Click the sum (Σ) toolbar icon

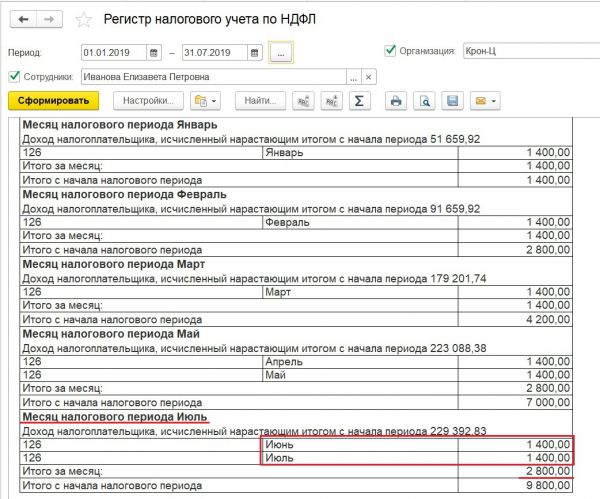click(360, 101)
